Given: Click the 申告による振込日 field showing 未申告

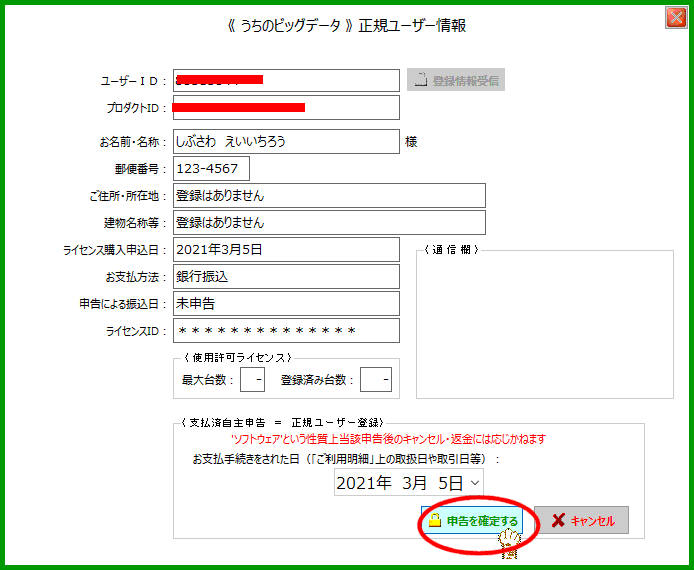Looking at the screenshot, I should [x=286, y=304].
